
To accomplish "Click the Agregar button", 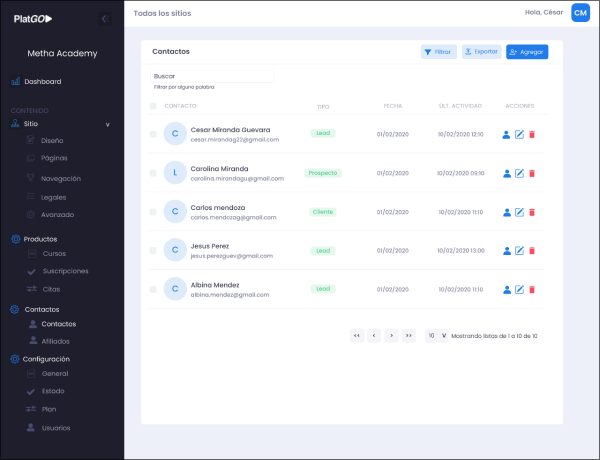I will pos(527,51).
